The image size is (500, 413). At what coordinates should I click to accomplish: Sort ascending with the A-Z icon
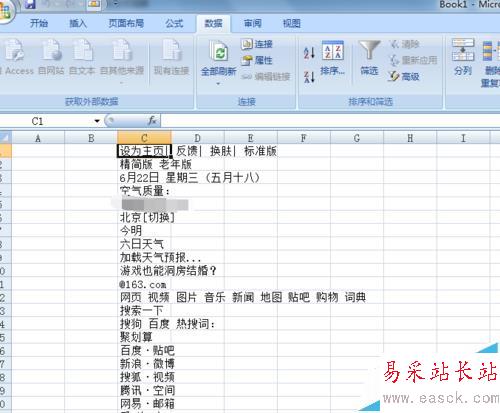[x=309, y=53]
